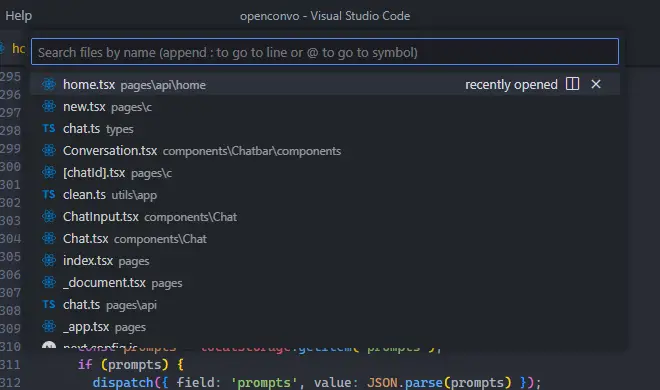Open chat.ts in the types folder
660x390 pixels.
pyautogui.click(x=325, y=128)
